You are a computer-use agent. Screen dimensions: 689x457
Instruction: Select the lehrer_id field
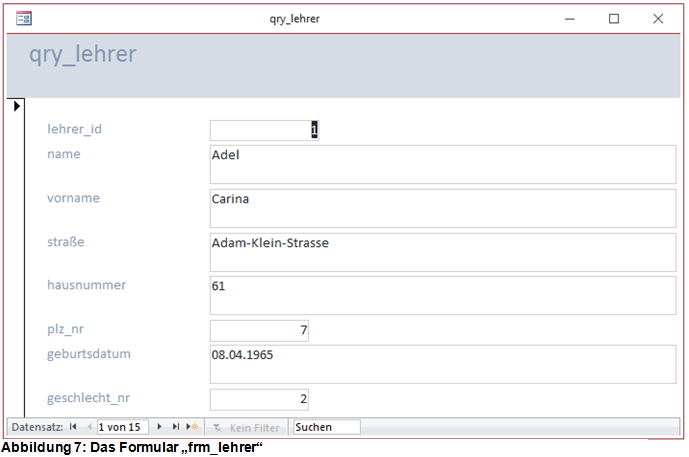[264, 130]
